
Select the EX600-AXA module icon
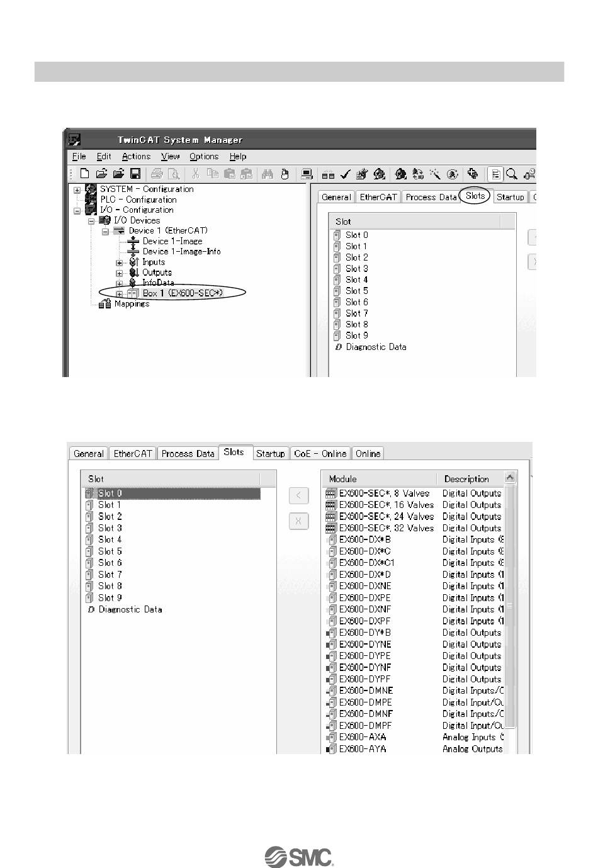pyautogui.click(x=332, y=737)
